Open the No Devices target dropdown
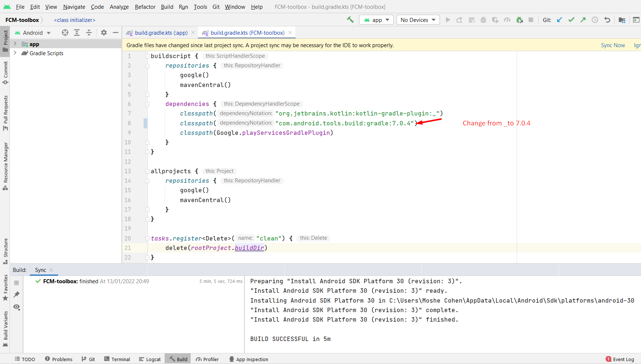 tap(418, 20)
